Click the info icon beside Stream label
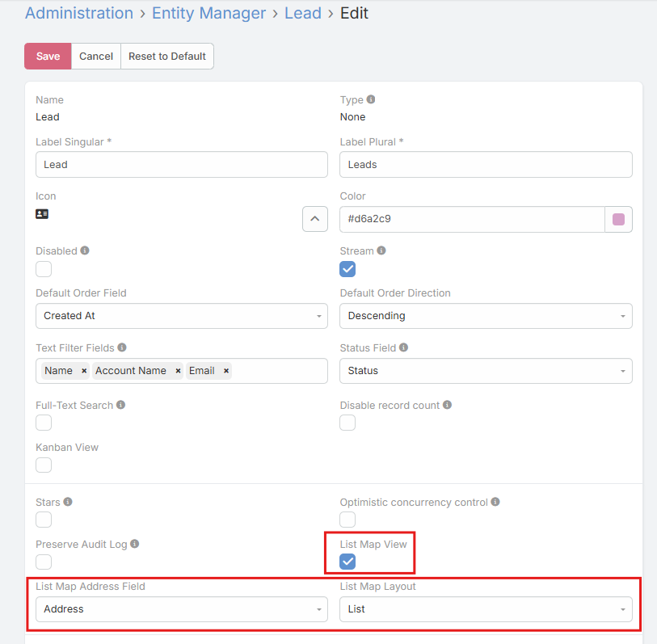657x644 pixels. [381, 250]
